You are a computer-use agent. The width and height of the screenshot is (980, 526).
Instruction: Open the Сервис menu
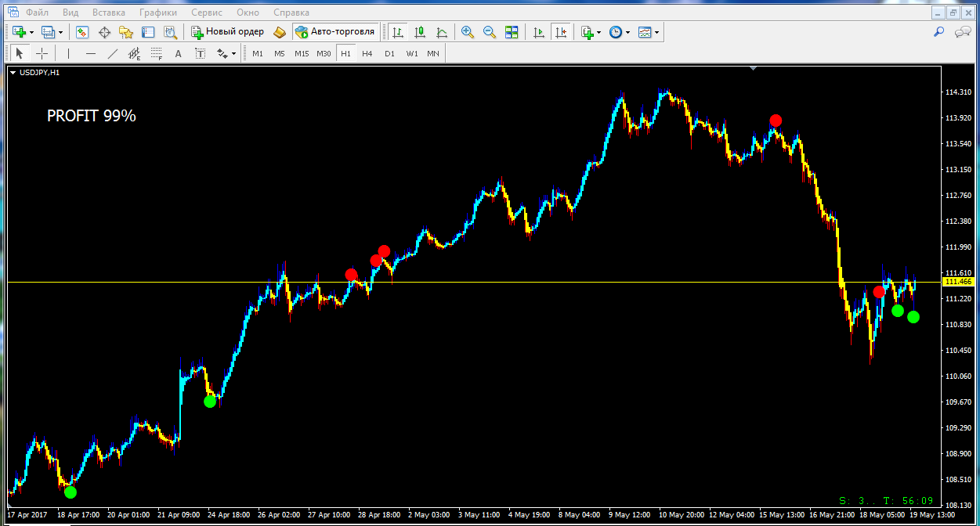pyautogui.click(x=206, y=13)
